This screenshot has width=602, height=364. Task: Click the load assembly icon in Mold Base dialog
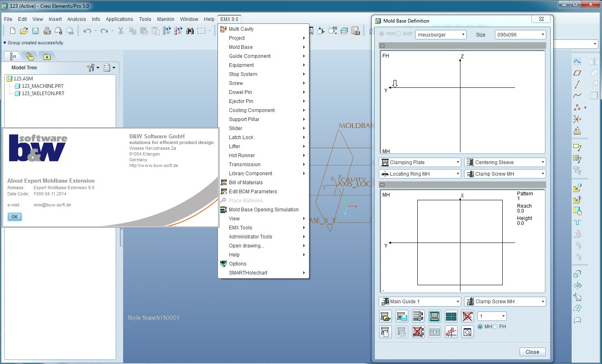(385, 316)
